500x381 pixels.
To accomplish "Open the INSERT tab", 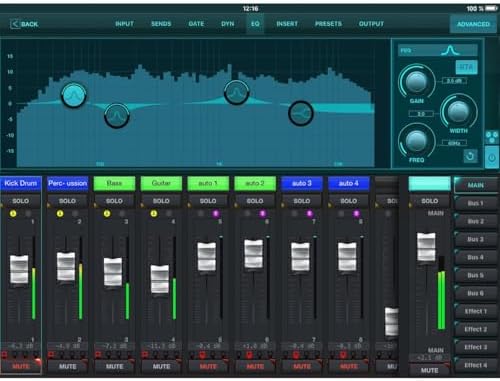I will pos(287,24).
